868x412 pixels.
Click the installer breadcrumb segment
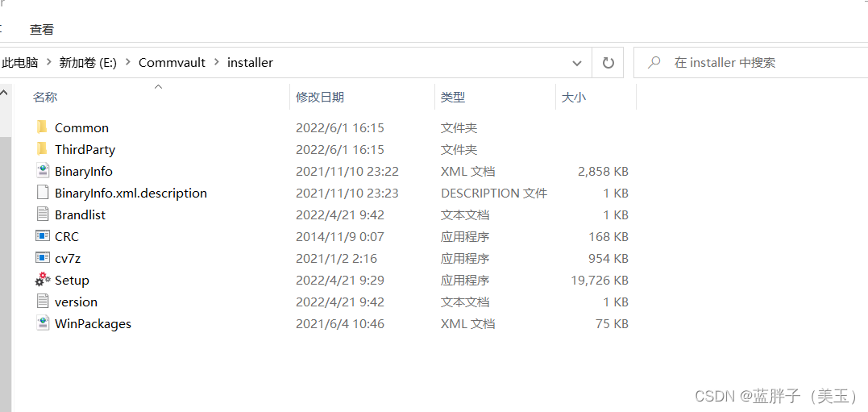[250, 63]
